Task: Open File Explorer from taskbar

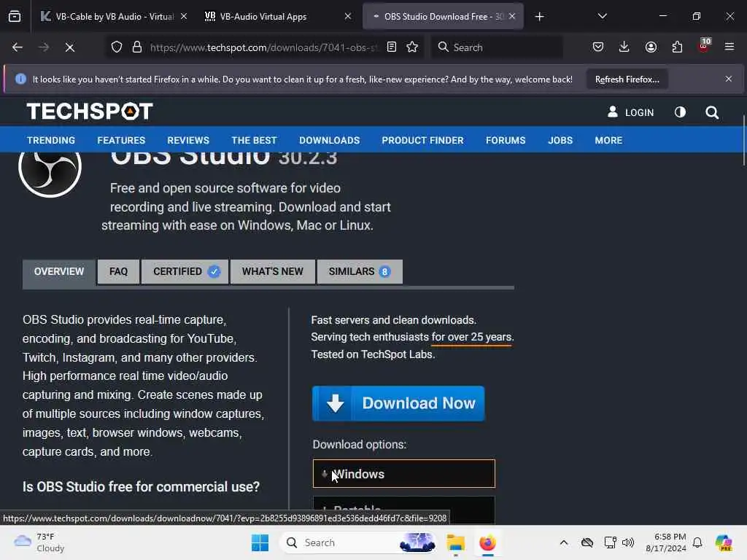Action: [455, 542]
